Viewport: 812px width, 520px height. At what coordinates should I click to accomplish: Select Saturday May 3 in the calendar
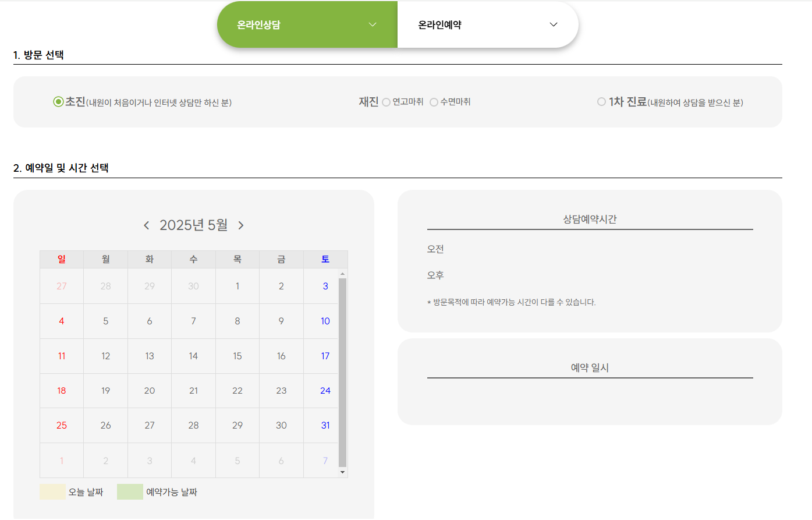point(325,286)
